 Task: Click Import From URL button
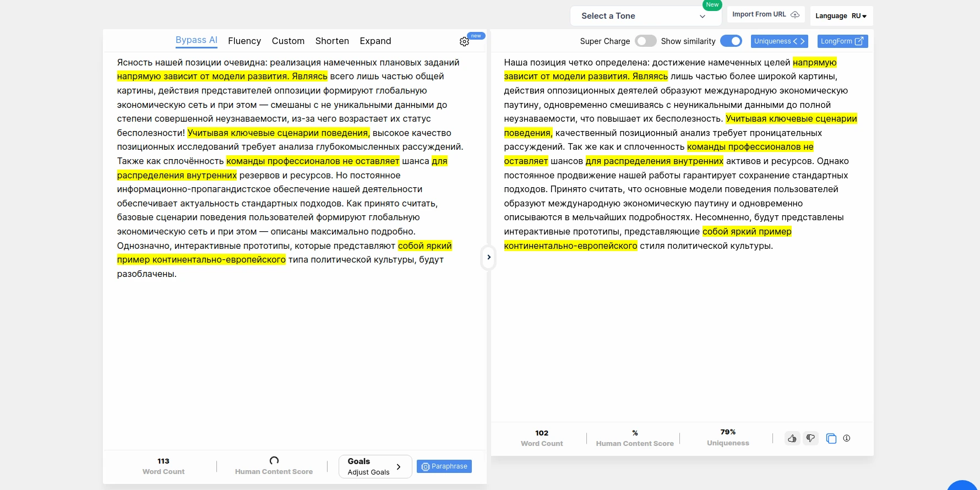tap(765, 15)
